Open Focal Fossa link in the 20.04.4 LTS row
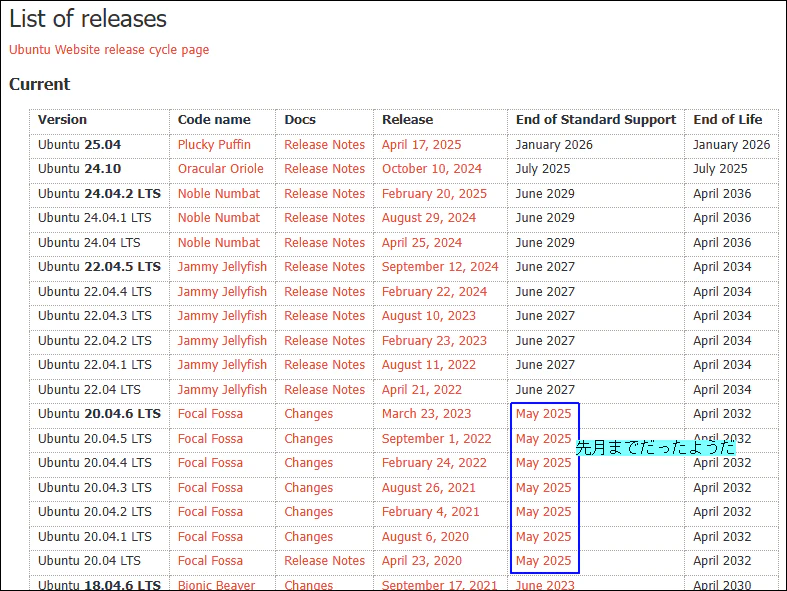The height and width of the screenshot is (591, 787). click(x=210, y=463)
